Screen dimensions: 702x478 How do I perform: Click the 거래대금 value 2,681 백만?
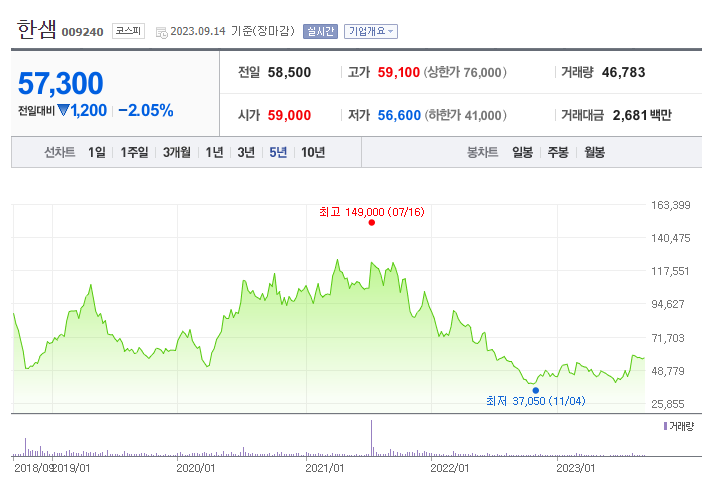pos(642,115)
